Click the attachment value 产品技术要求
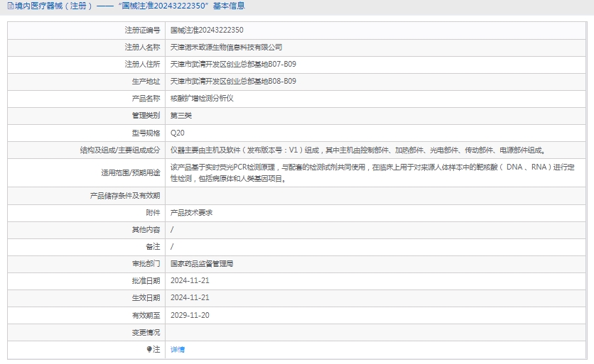Screen dimensions: 594x364 coord(191,212)
